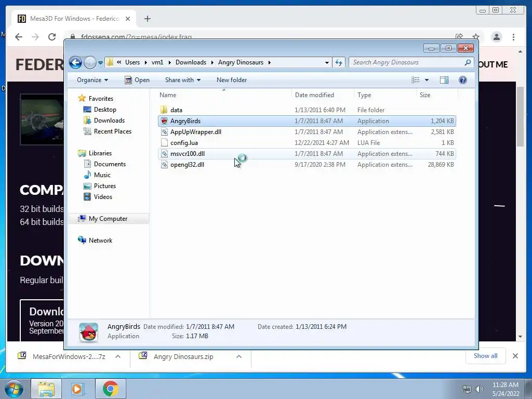Open the More view options dropdown arrow
The height and width of the screenshot is (399, 532).
tap(427, 80)
